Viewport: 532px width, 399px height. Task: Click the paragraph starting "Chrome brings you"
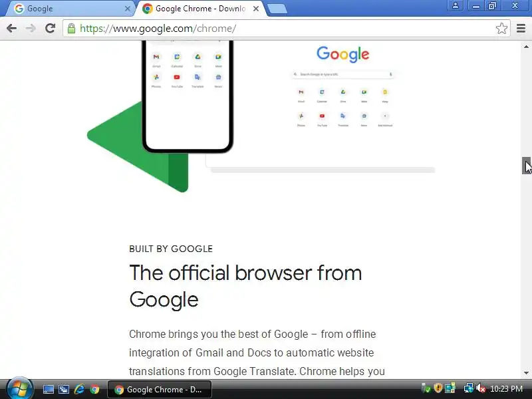pyautogui.click(x=257, y=352)
